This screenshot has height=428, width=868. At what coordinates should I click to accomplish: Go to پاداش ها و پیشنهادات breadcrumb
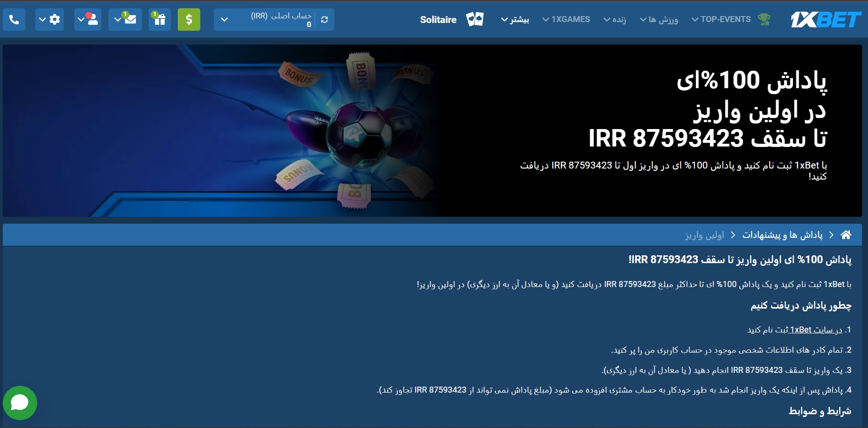(x=783, y=235)
